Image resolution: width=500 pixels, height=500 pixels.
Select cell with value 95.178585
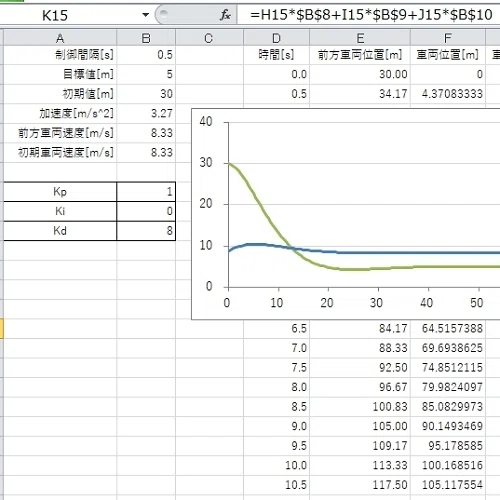pos(448,446)
